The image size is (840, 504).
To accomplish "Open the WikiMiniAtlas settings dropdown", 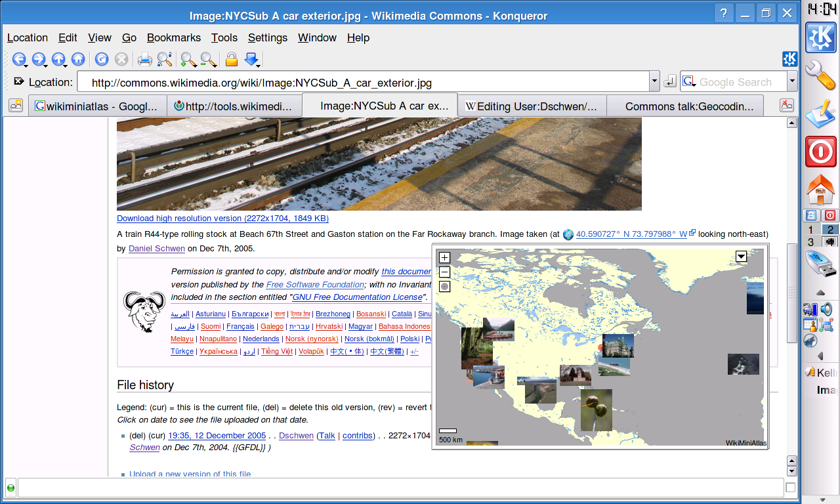I will [742, 257].
